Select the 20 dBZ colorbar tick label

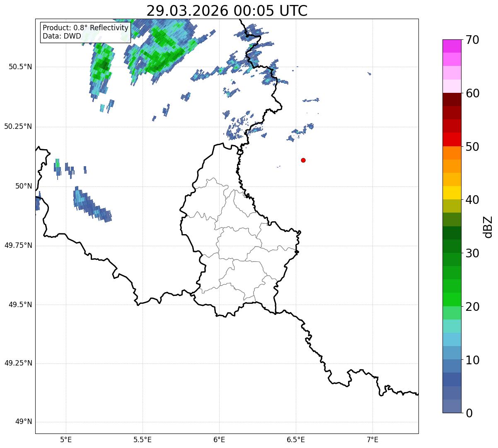472,307
